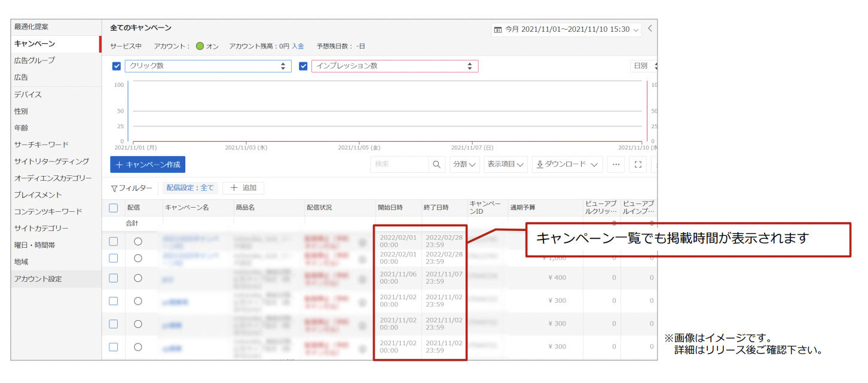Toggle delivery radio for first campaign row
Viewport: 868px width, 383px height.
(x=137, y=242)
